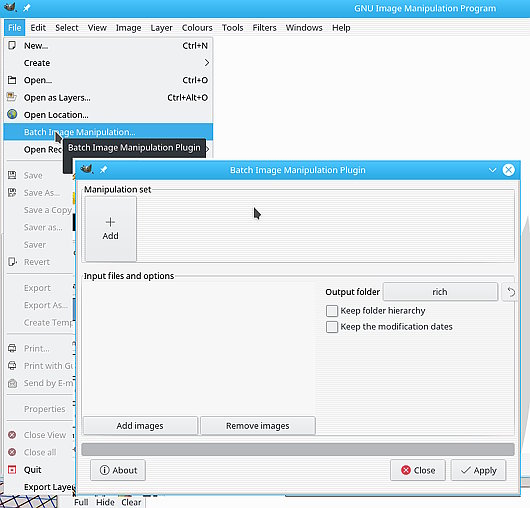
Task: Collapse plugin dialog using title bar chevron
Action: click(x=492, y=170)
